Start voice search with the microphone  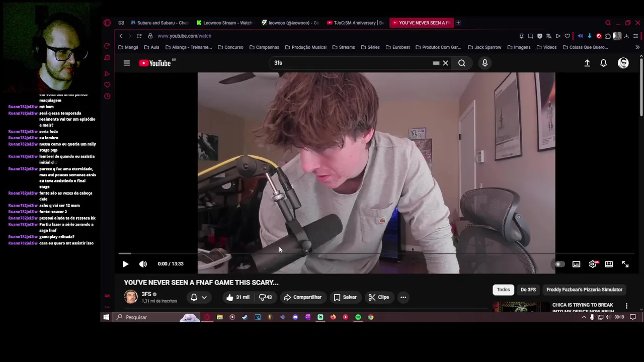tap(485, 63)
